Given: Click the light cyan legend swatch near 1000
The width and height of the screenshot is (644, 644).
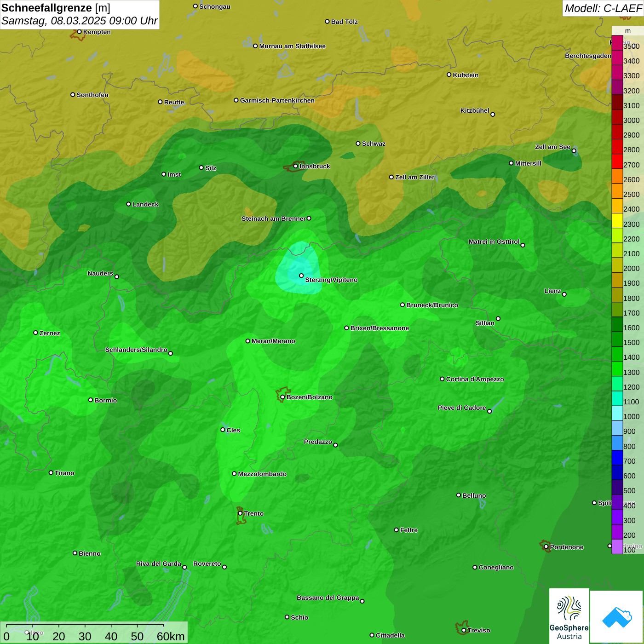Looking at the screenshot, I should coord(617,413).
